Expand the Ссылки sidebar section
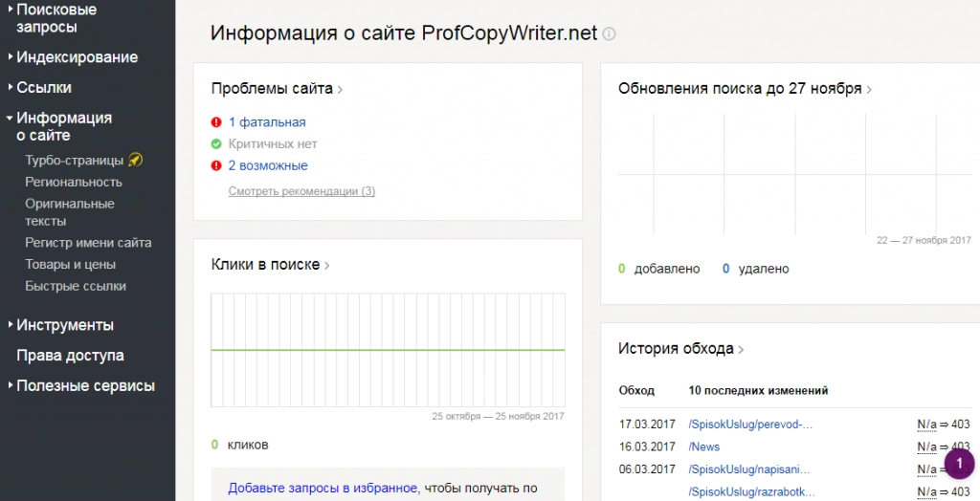This screenshot has height=501, width=980. coord(40,87)
